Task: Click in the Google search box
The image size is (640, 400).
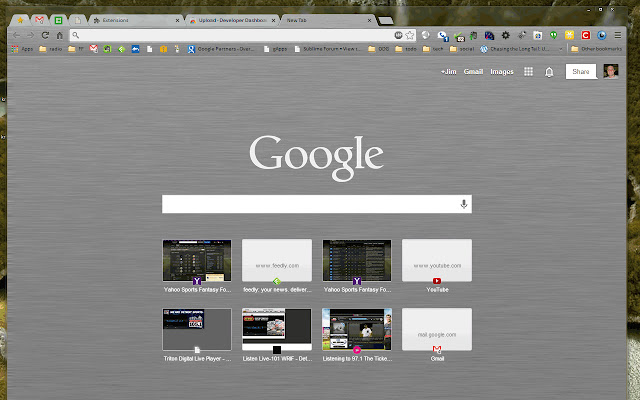Action: pos(317,204)
